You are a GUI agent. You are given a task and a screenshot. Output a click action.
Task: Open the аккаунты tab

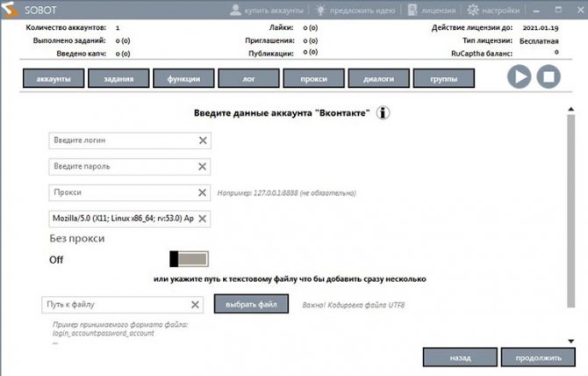click(x=54, y=78)
